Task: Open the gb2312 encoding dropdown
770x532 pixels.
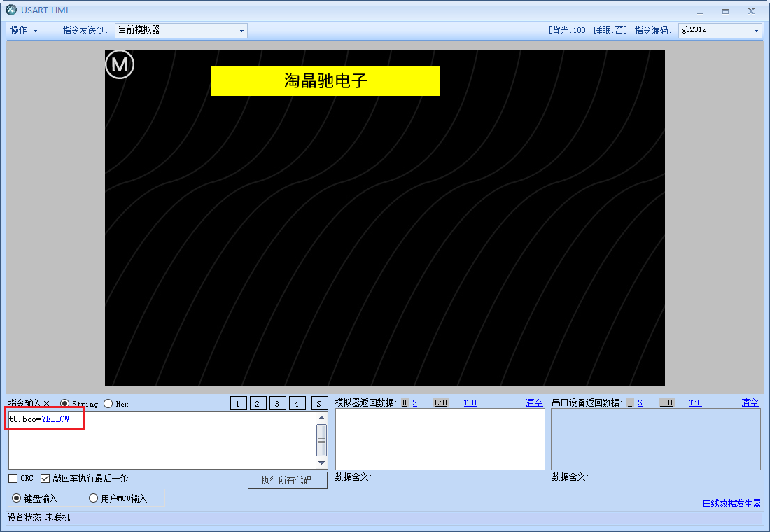Action: (755, 30)
